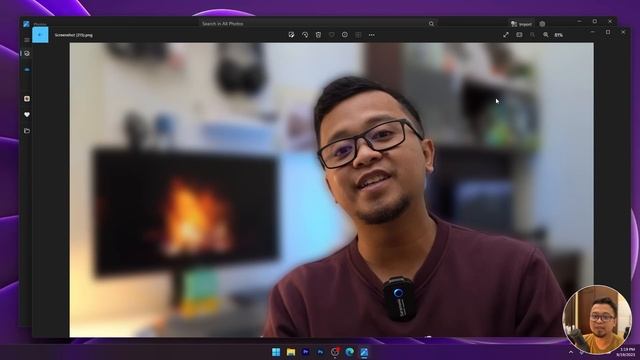Rotate the photo with the rotate icon
The width and height of the screenshot is (640, 360).
coord(305,35)
